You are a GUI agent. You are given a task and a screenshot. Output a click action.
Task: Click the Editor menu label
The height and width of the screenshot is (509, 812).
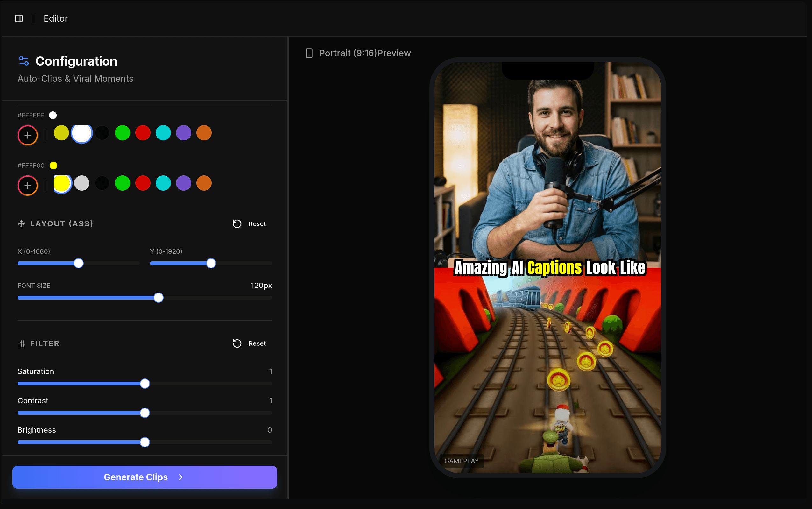pyautogui.click(x=55, y=18)
